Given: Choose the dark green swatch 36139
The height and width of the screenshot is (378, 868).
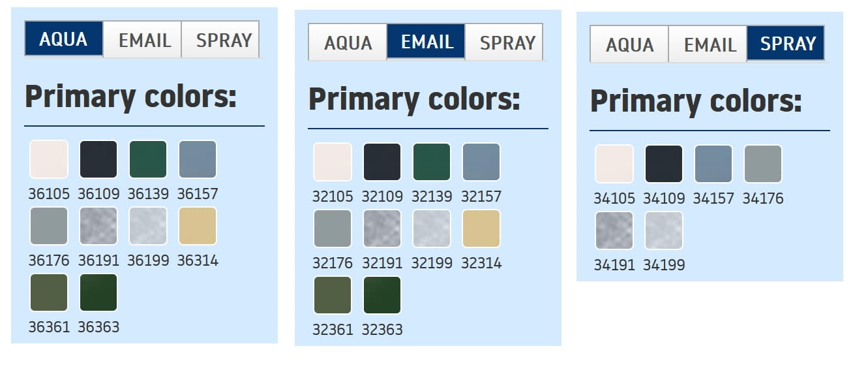Looking at the screenshot, I should point(148,159).
